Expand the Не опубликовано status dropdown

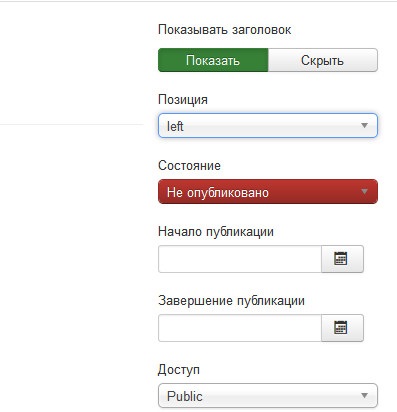268,192
